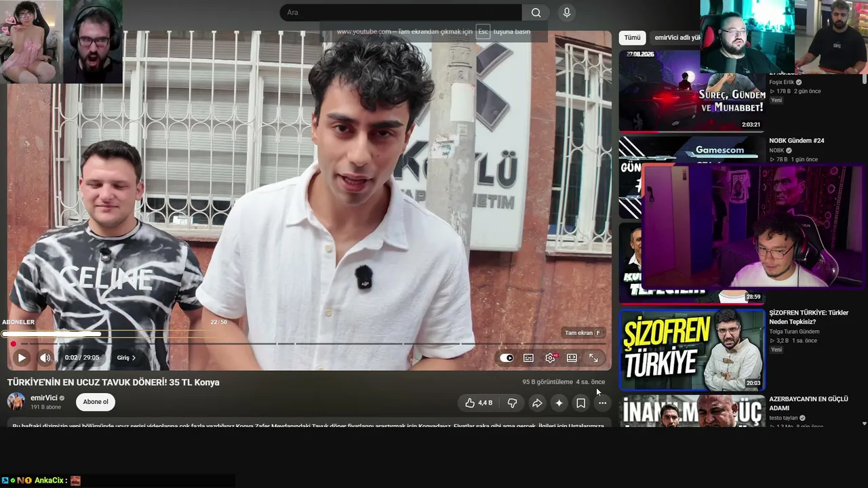Screen dimensions: 868x488
Task: Open the sparkle Ask AI button
Action: tap(559, 403)
